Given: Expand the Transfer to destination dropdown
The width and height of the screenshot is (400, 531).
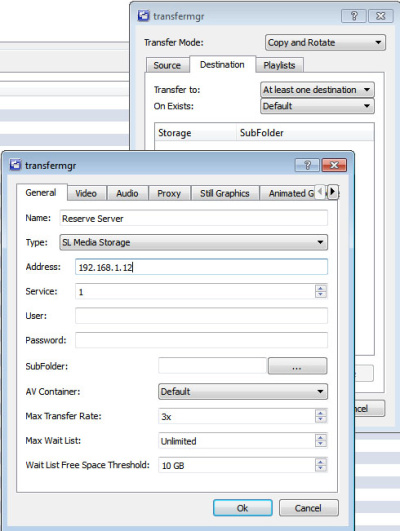Looking at the screenshot, I should click(317, 90).
